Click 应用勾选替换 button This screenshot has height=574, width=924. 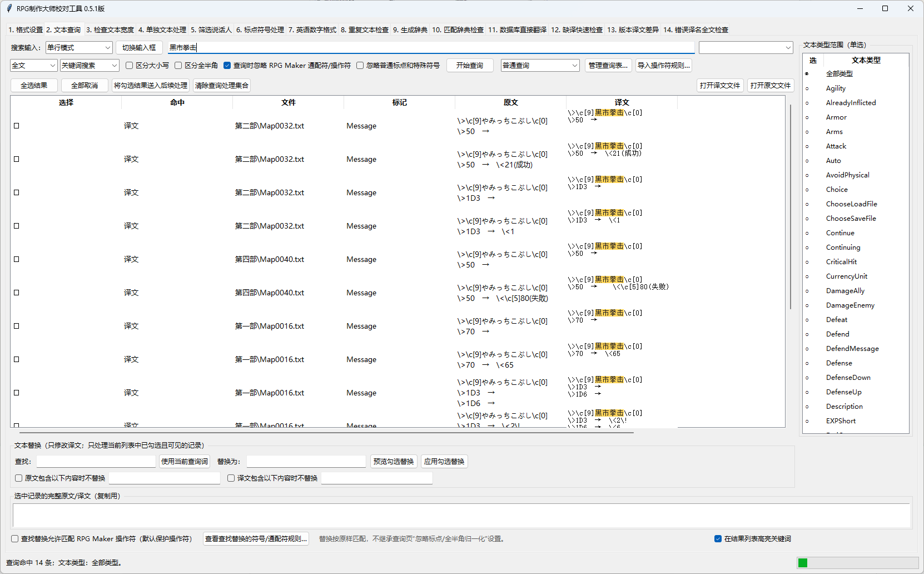(444, 461)
